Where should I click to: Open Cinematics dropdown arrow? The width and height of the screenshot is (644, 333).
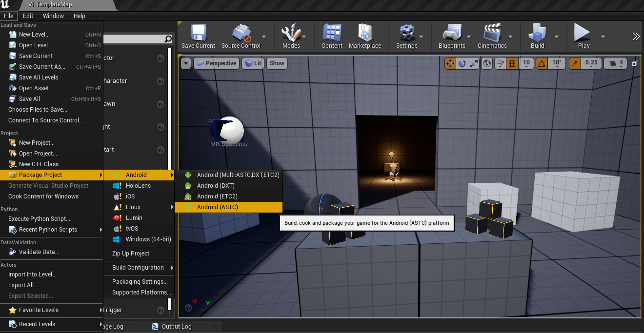510,37
